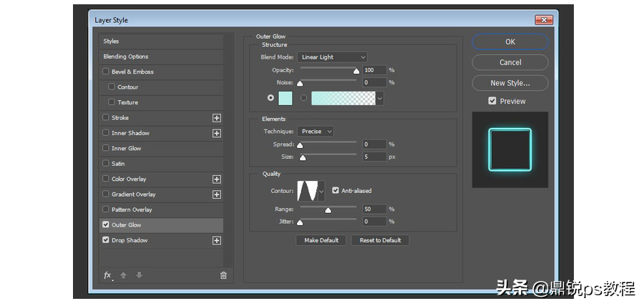Add another Stroke with plus icon
The image size is (644, 306).
click(x=217, y=118)
